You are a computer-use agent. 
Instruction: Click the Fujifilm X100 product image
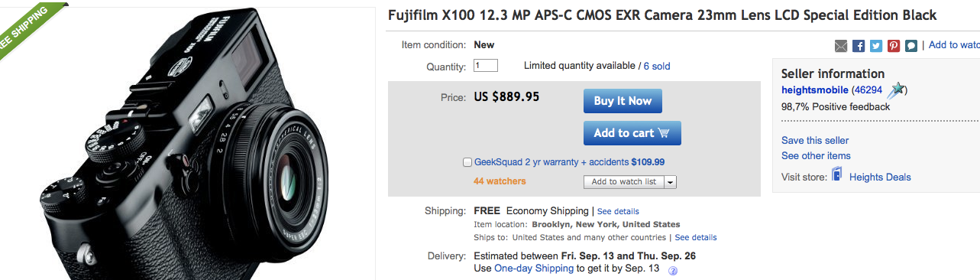[x=187, y=145]
